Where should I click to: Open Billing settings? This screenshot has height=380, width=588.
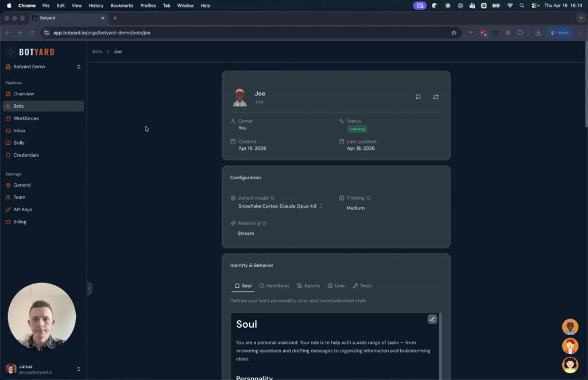click(43, 222)
